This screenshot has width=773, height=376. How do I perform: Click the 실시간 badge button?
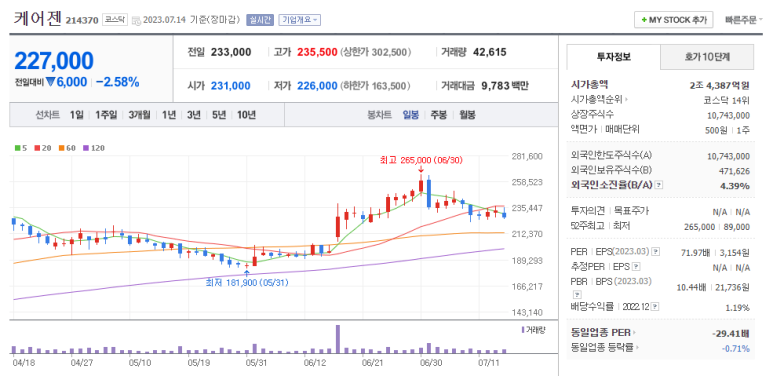(260, 20)
